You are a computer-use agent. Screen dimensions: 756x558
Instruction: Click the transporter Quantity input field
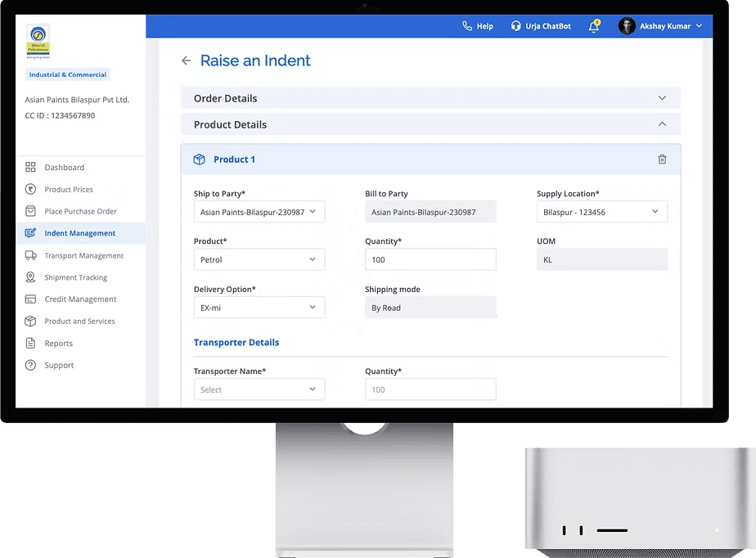(x=430, y=389)
